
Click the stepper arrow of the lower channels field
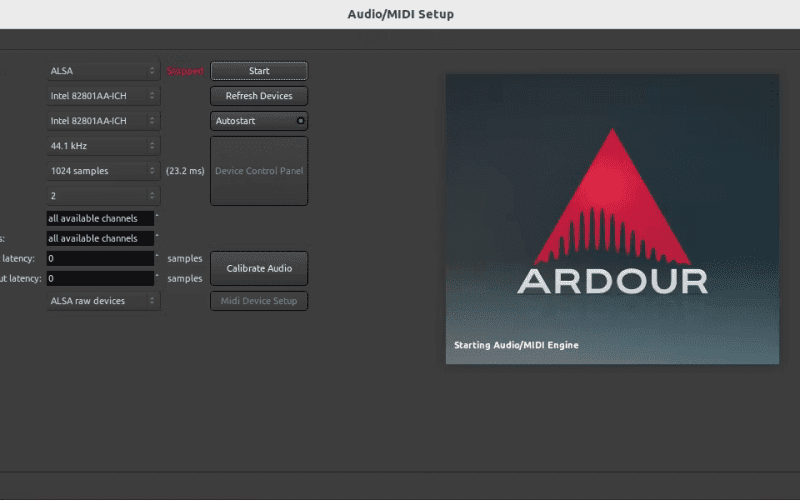coord(157,238)
